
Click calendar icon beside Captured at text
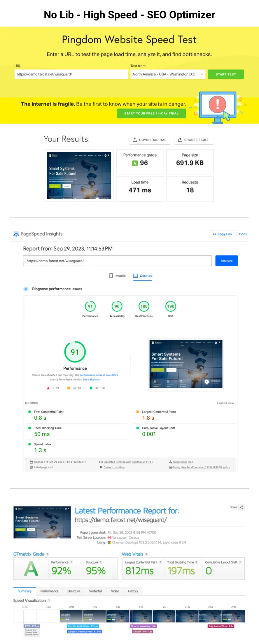pos(31,462)
